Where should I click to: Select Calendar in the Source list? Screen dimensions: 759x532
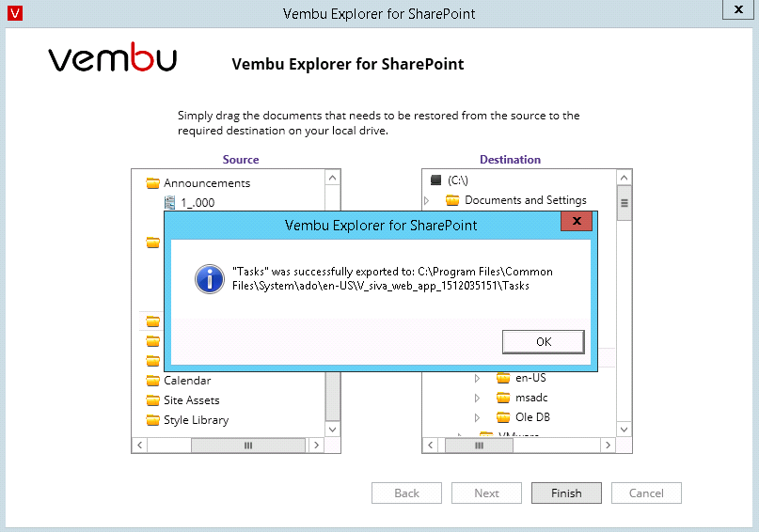pyautogui.click(x=187, y=381)
